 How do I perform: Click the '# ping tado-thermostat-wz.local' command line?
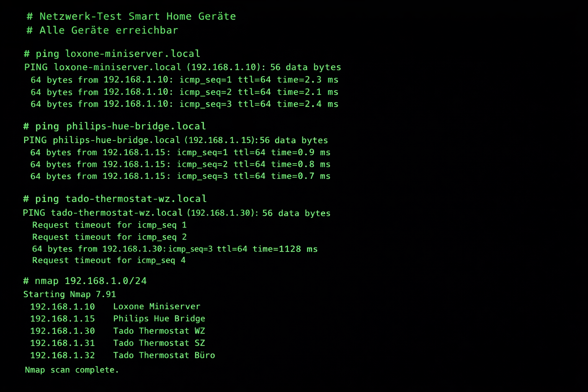pyautogui.click(x=115, y=199)
